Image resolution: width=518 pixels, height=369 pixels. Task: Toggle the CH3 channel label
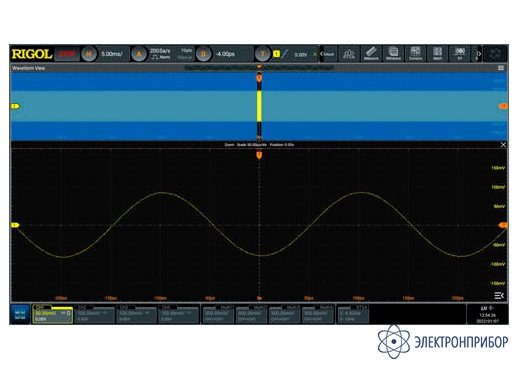[x=124, y=307]
